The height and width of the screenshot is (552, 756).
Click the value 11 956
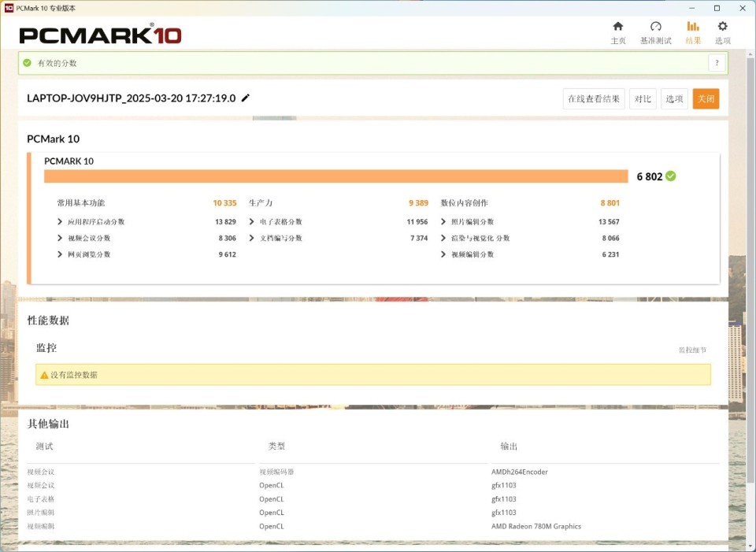click(x=417, y=222)
